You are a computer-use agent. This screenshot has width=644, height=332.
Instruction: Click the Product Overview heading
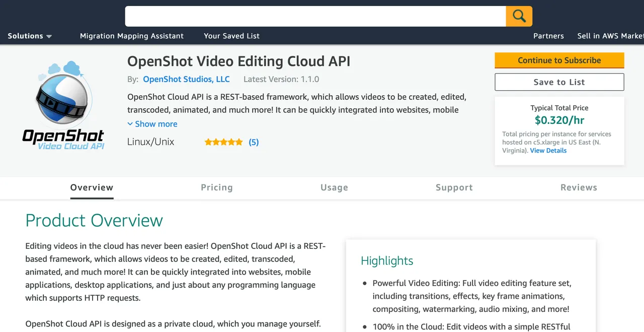pyautogui.click(x=94, y=220)
